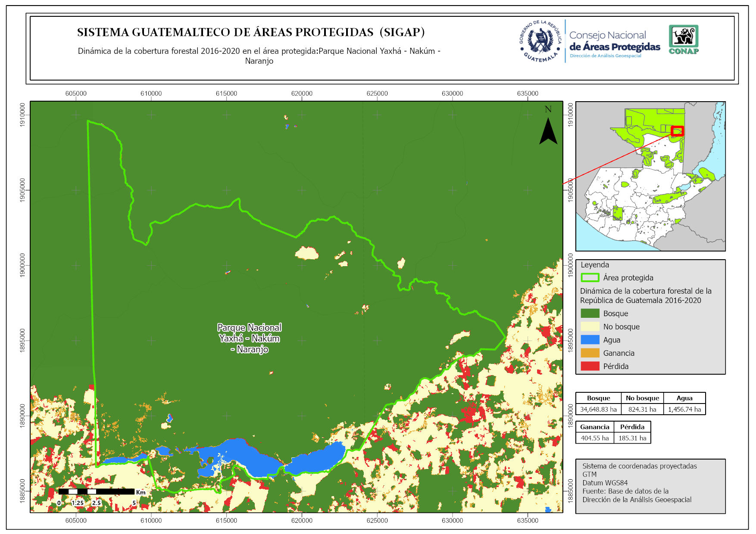The height and width of the screenshot is (534, 756).
Task: Click the Parque Nacional Yaxhá map label
Action: tap(249, 338)
